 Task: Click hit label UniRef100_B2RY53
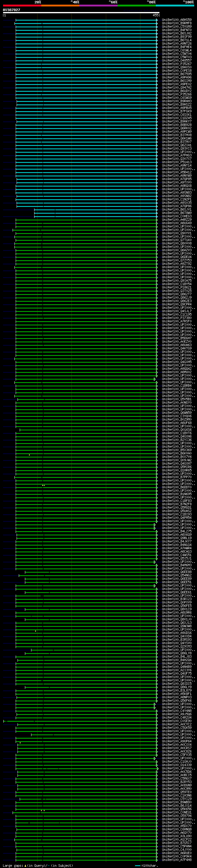click(177, 782)
